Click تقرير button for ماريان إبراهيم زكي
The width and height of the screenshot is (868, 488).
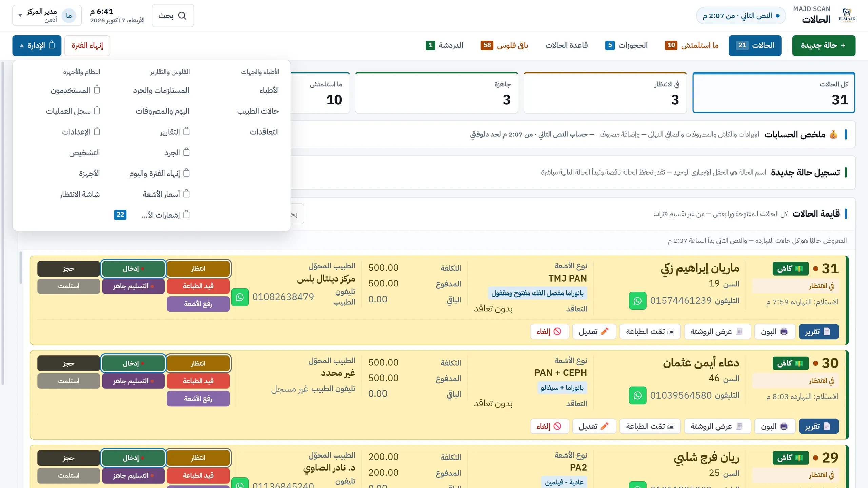tap(818, 331)
